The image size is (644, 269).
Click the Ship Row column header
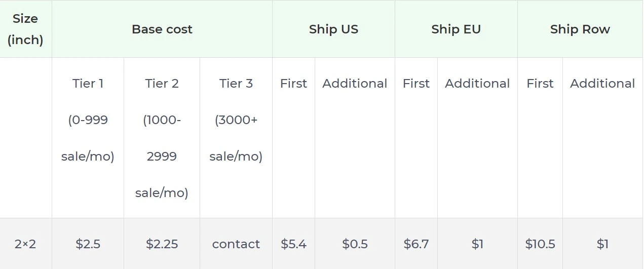(580, 29)
